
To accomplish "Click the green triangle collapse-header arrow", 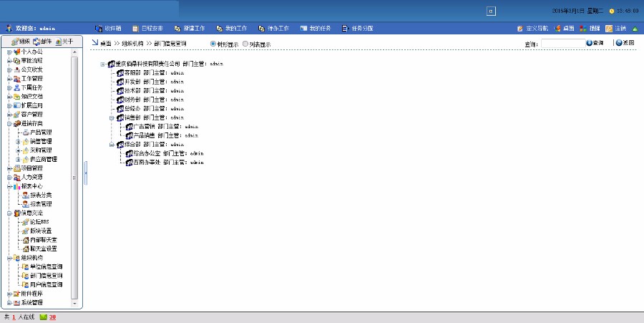I will click(x=635, y=29).
